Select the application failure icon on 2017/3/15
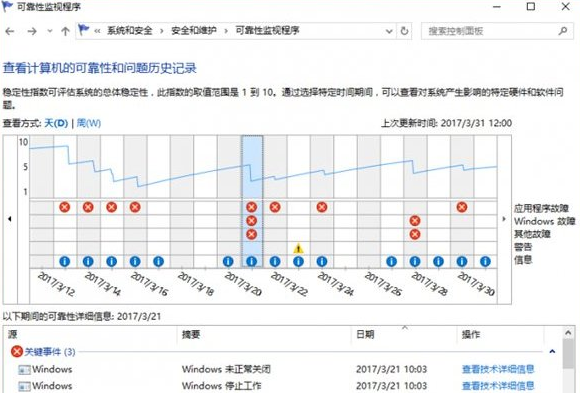Viewport: 580px width, 393px height. [x=111, y=207]
